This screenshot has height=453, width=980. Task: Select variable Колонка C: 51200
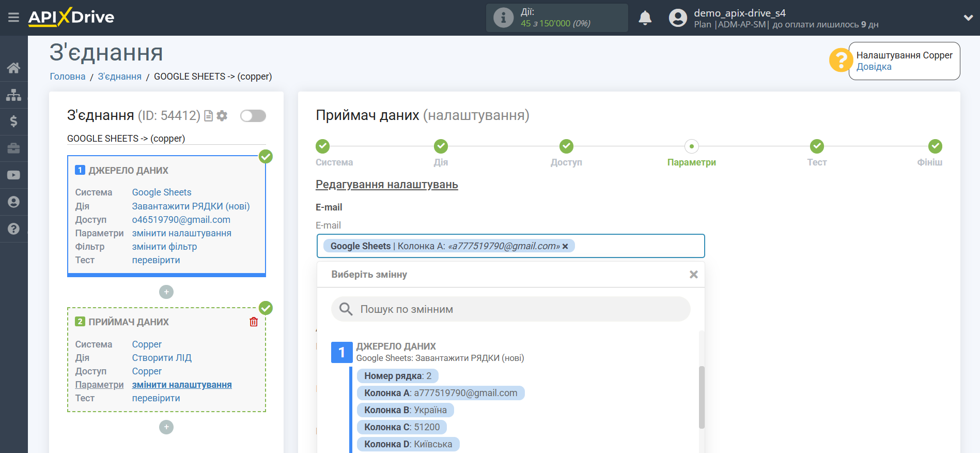(x=402, y=427)
